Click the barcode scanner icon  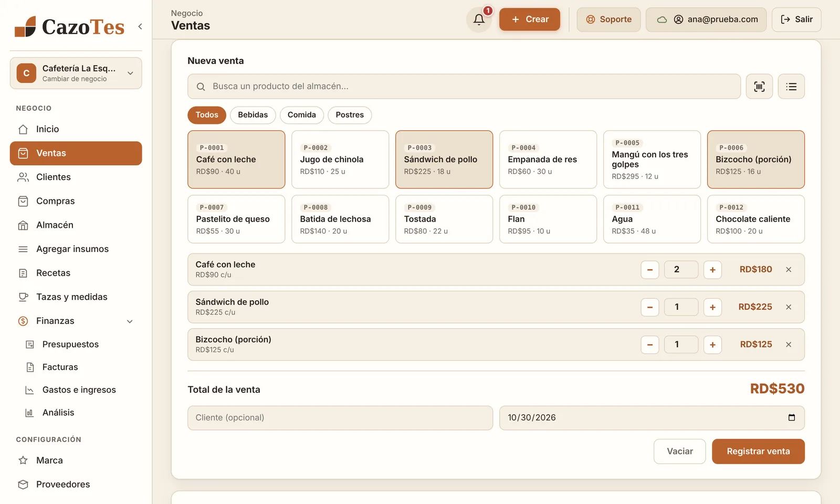(x=759, y=87)
